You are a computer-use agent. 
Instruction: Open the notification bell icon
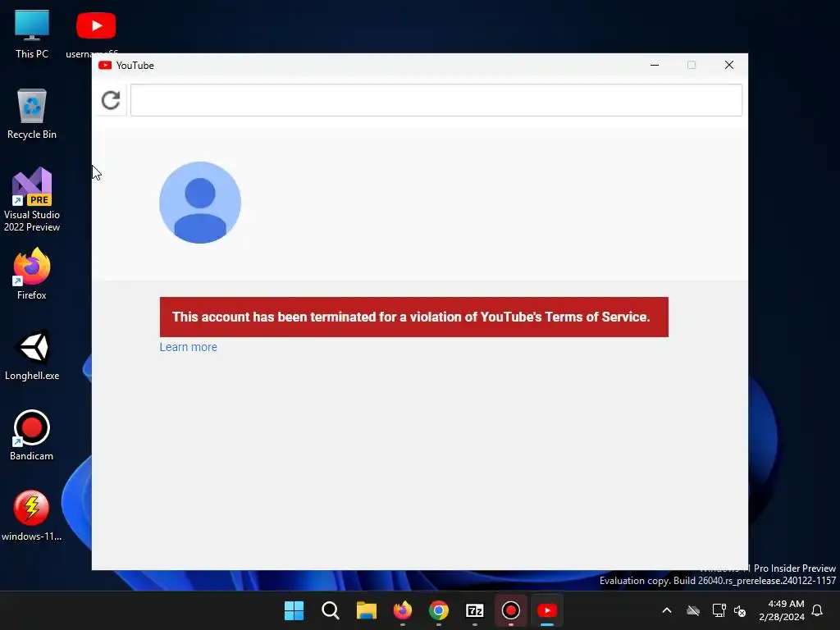point(818,610)
